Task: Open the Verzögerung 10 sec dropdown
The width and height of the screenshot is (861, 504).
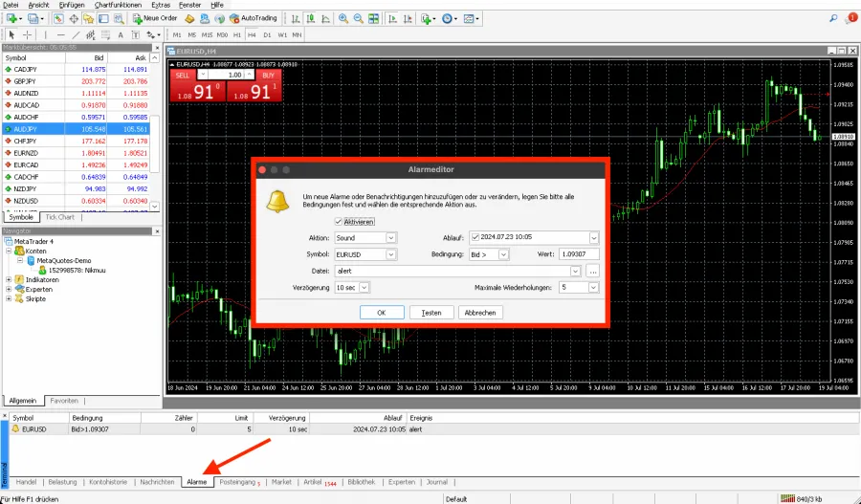Action: coord(364,288)
